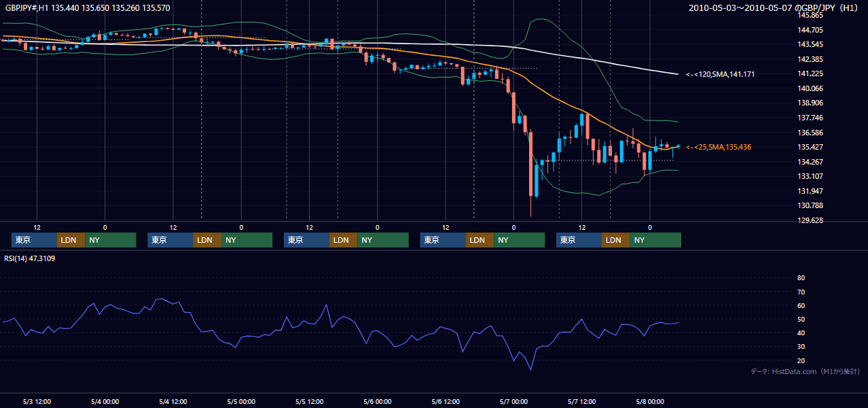Click the 東京 session box above 5/6 12:00

443,240
